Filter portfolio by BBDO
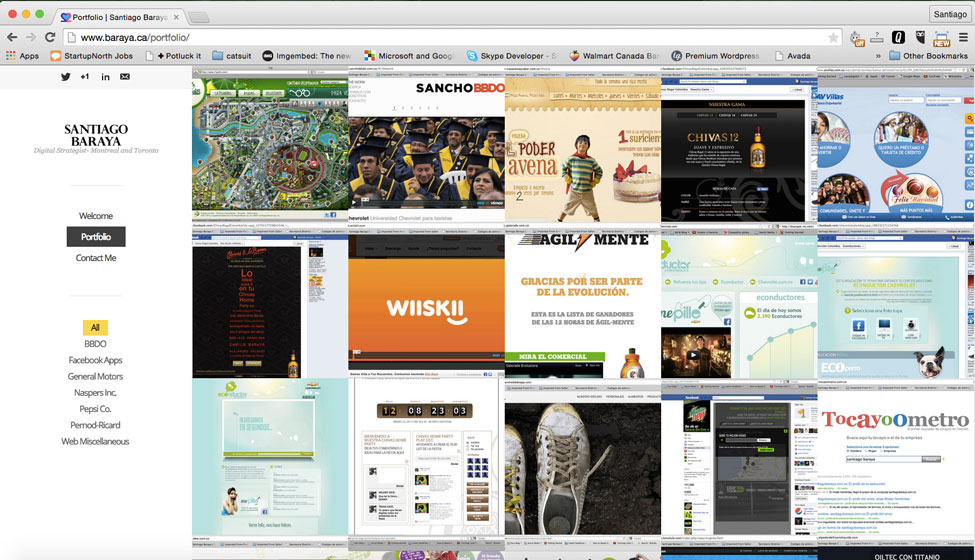The width and height of the screenshot is (975, 560). (95, 344)
